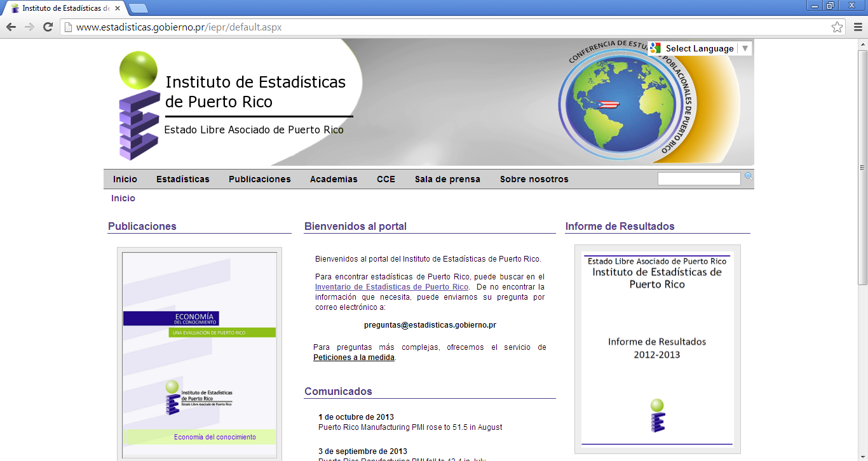This screenshot has width=868, height=461.
Task: Click the Google Translate icon
Action: (x=656, y=48)
